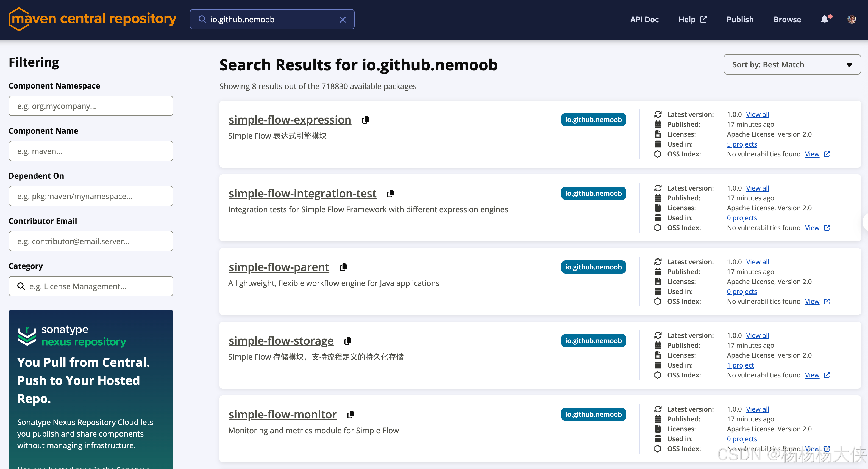
Task: Click the refresh icon for simple-flow-monitor Latest version
Action: coord(658,409)
